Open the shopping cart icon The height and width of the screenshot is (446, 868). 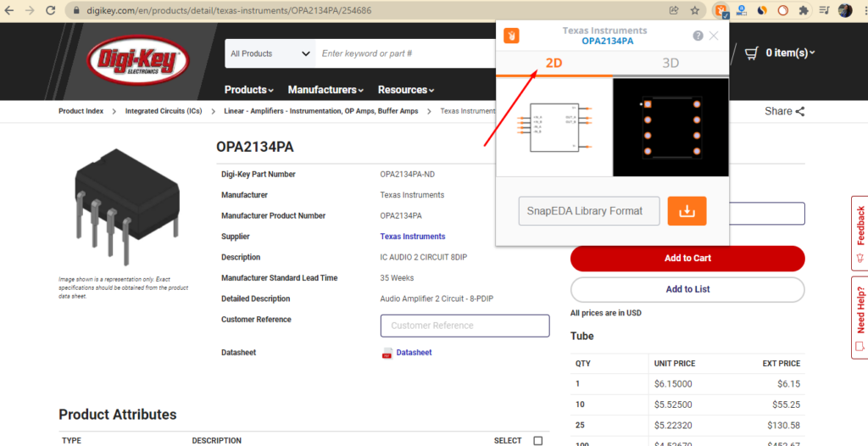(751, 53)
